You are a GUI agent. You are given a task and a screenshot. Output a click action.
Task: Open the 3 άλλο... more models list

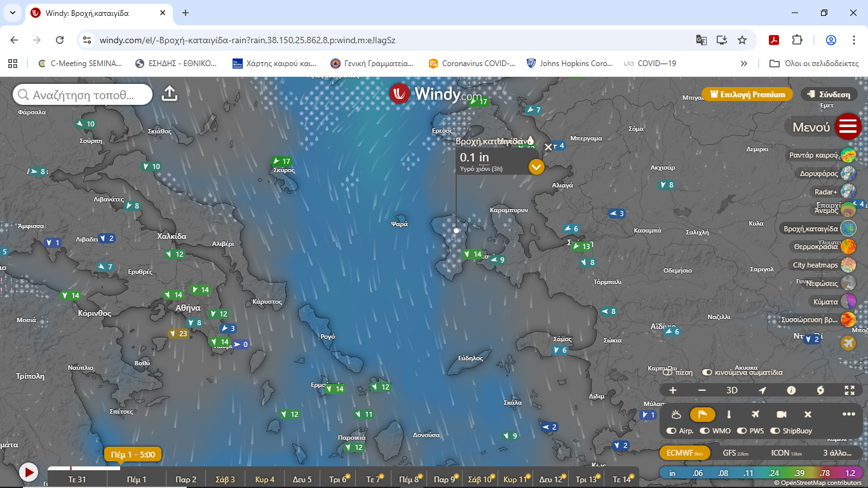click(x=837, y=453)
